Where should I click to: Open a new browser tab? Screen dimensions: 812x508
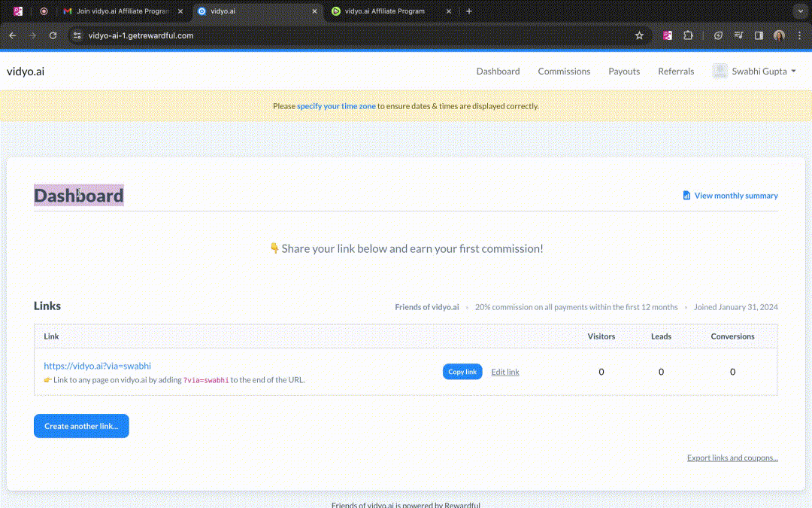tap(469, 11)
